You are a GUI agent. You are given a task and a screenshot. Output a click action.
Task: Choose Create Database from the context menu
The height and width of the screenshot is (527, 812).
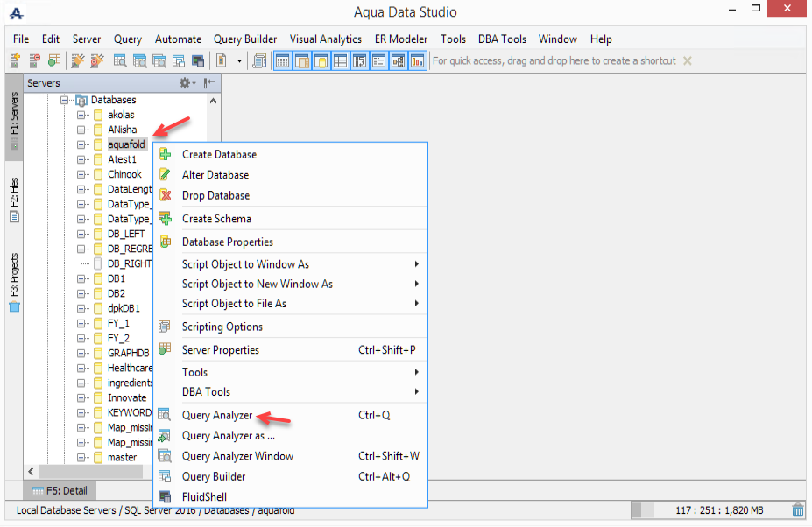pos(291,154)
